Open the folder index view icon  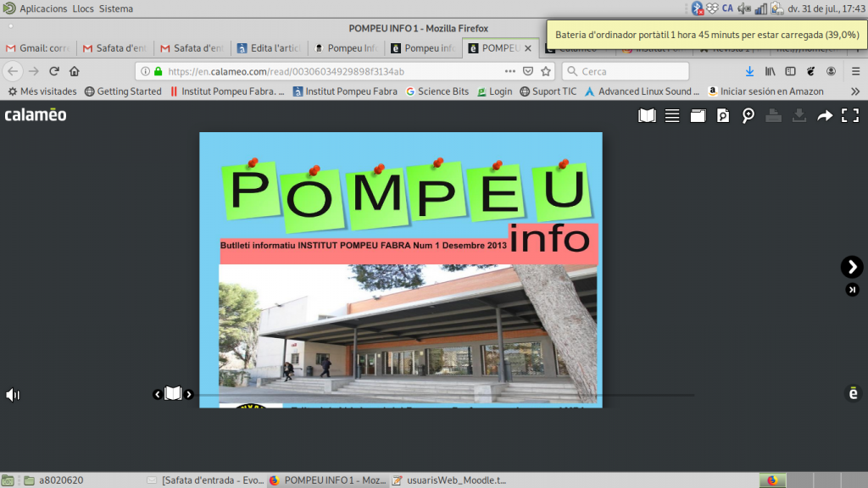tap(698, 116)
